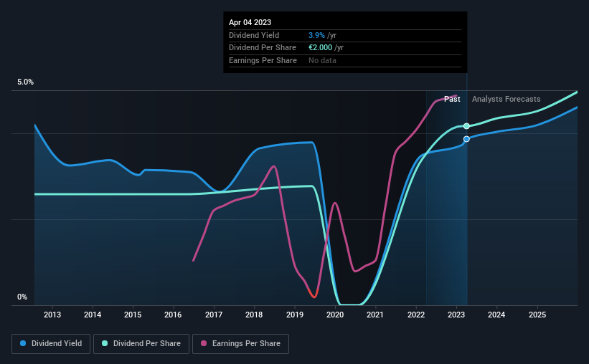Click the 'Apr 04 2023' tooltip date
This screenshot has width=589, height=364.
[x=250, y=22]
